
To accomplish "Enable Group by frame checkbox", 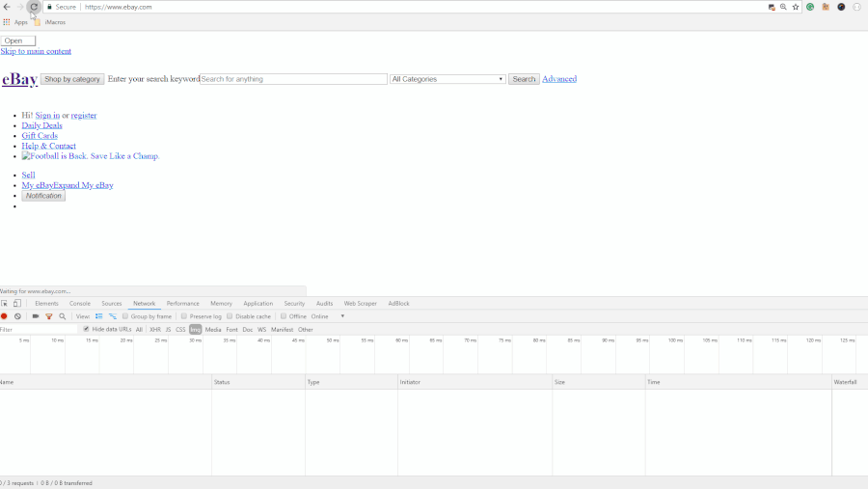I will (125, 316).
